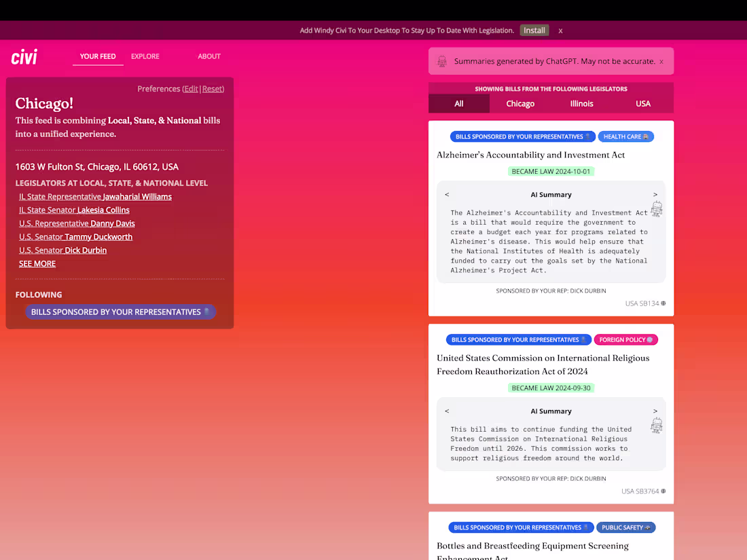Dismiss the ChatGPT summaries notice
Image resolution: width=747 pixels, height=560 pixels.
point(661,61)
